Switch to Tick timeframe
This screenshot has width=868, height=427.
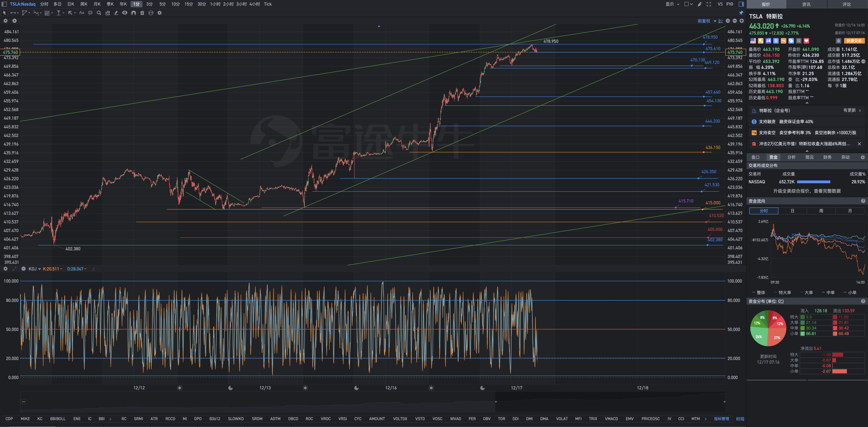268,4
